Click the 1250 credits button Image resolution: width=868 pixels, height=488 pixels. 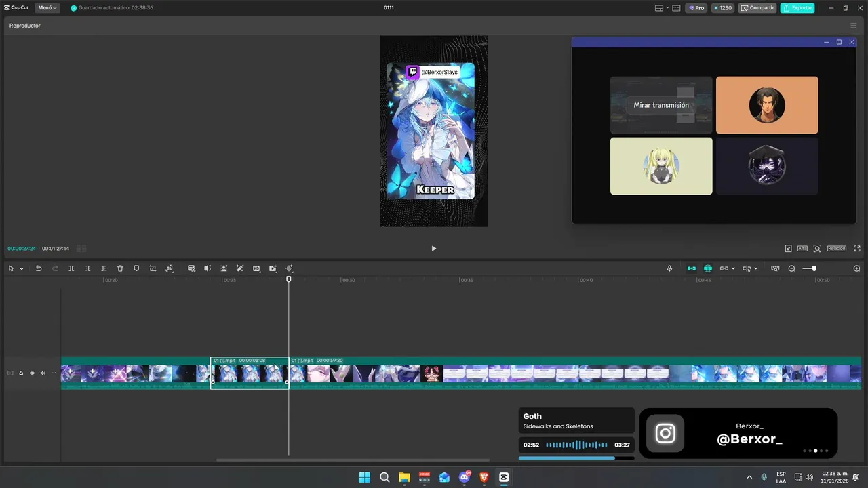723,8
